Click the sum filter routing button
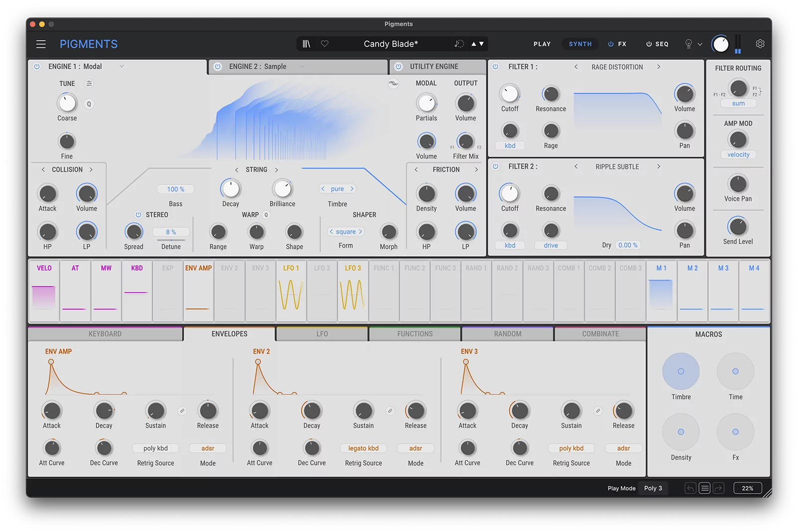 click(738, 103)
